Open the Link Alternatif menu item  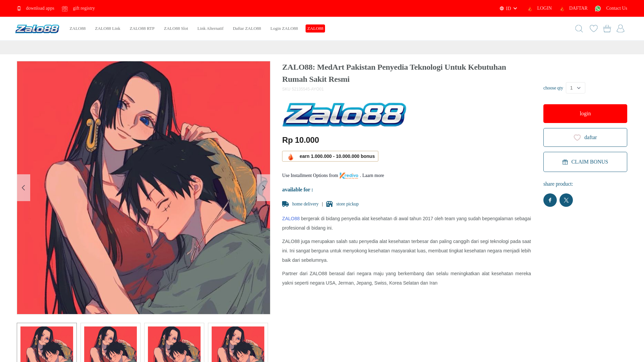tap(210, 28)
